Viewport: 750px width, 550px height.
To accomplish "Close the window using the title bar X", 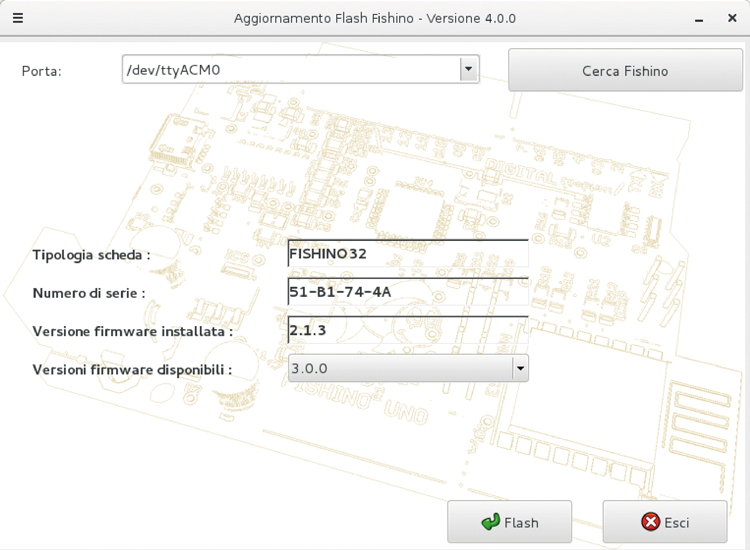I will point(732,18).
